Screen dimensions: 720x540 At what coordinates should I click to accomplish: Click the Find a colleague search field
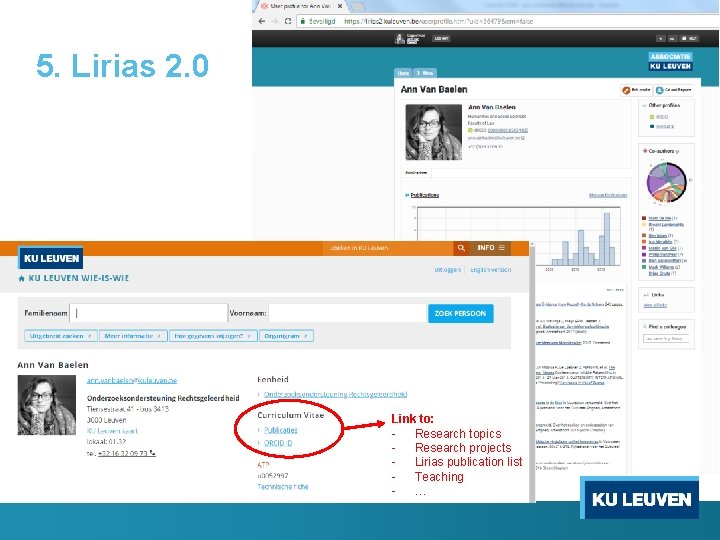pos(666,338)
